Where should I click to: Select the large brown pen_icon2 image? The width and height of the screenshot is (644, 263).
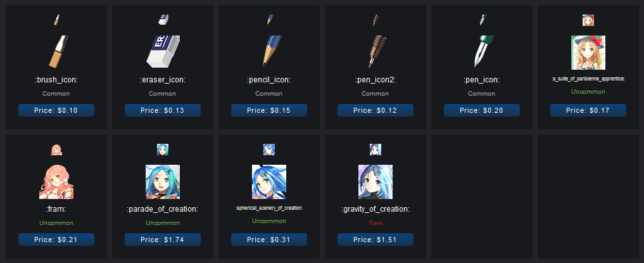coord(377,52)
